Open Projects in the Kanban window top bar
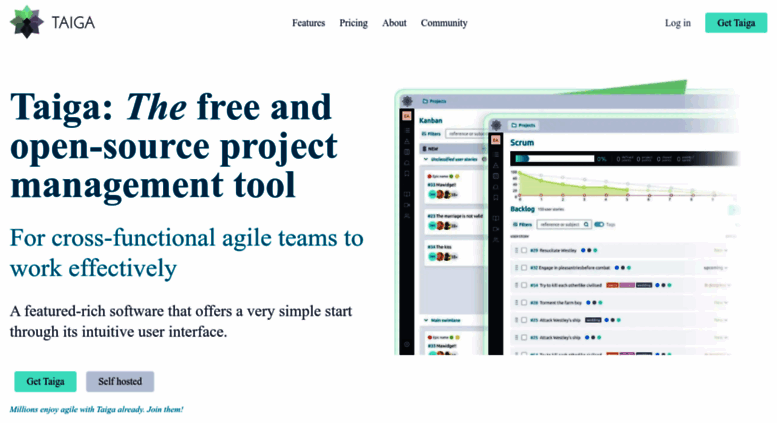This screenshot has width=777, height=423. tap(434, 101)
